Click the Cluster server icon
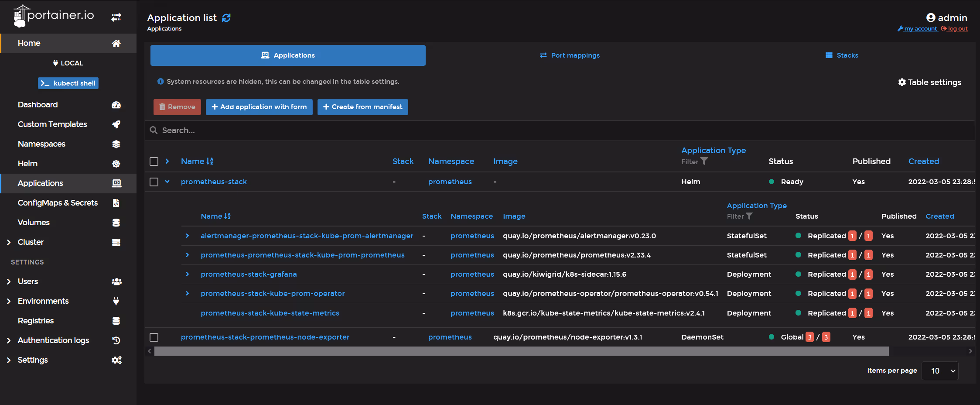Screen dimensions: 980x405 pyautogui.click(x=116, y=242)
